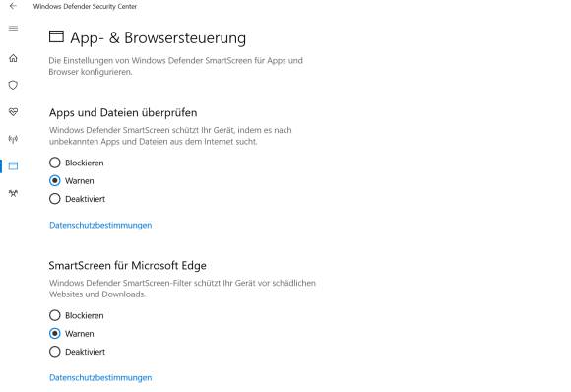This screenshot has height=392, width=571.
Task: Open the hamburger navigation menu
Action: click(x=13, y=28)
